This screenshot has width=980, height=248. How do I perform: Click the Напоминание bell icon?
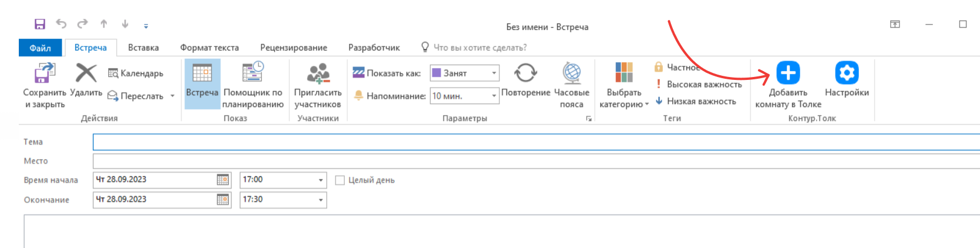[358, 95]
